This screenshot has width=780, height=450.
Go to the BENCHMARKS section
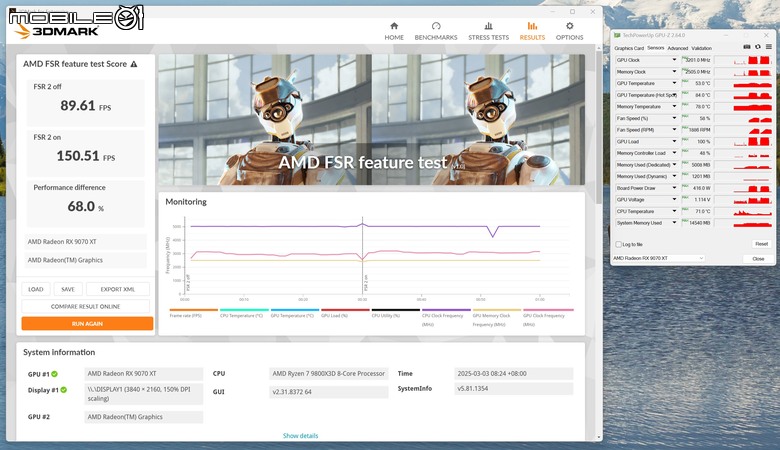(436, 31)
